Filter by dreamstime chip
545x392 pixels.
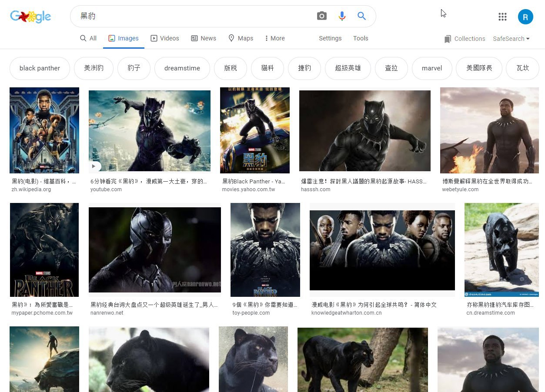(182, 68)
